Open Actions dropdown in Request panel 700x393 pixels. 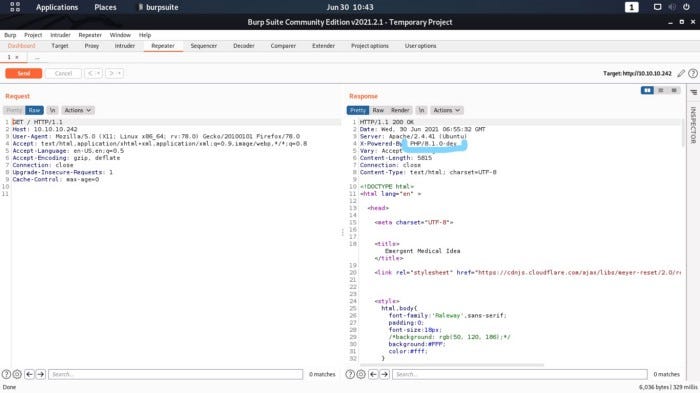[x=77, y=110]
